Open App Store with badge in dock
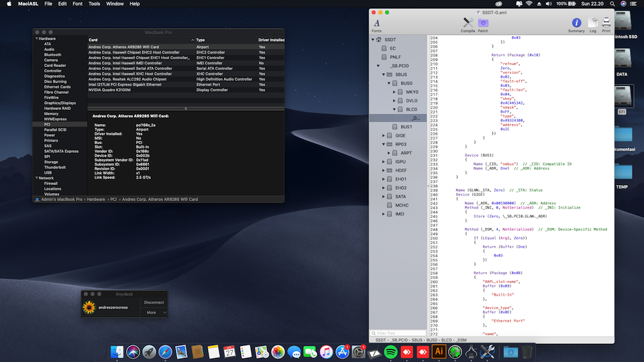The height and width of the screenshot is (362, 644). (x=342, y=352)
